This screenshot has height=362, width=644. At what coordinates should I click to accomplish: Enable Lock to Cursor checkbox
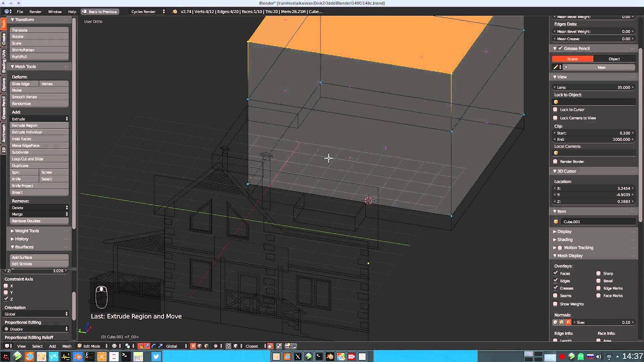tap(555, 110)
